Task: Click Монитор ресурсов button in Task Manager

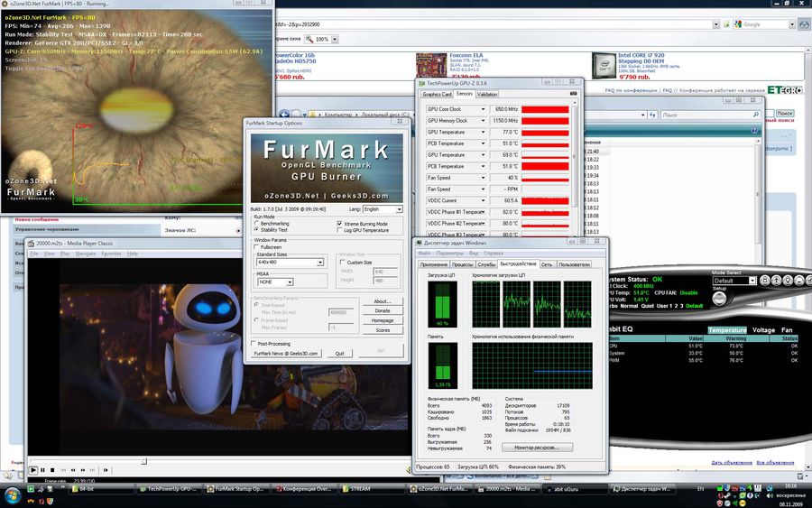Action: pos(537,448)
